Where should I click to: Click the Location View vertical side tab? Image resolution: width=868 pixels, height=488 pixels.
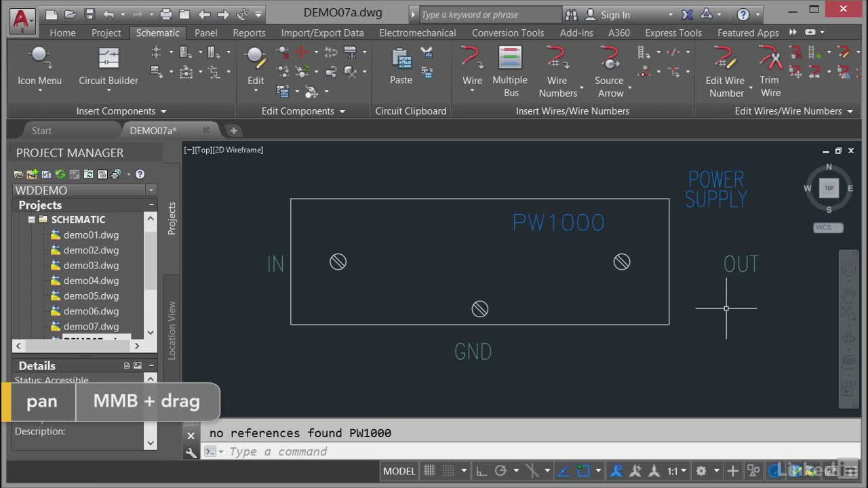(x=172, y=330)
